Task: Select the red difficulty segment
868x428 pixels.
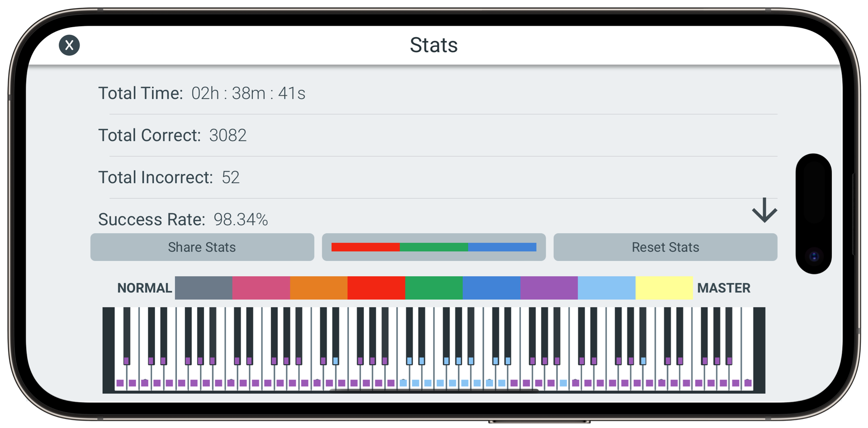Action: [376, 288]
